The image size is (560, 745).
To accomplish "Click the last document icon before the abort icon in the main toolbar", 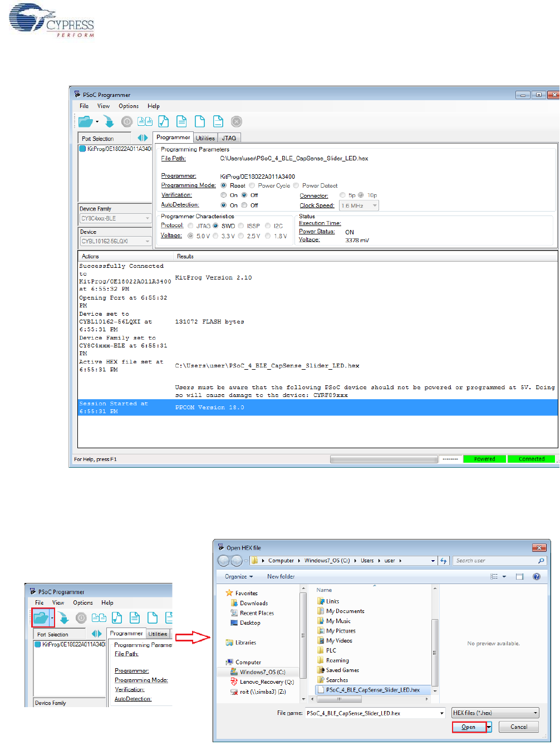I will click(218, 121).
